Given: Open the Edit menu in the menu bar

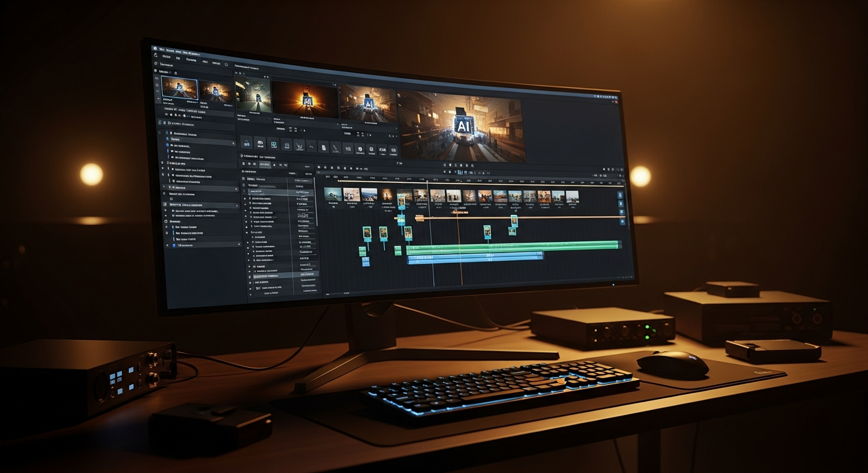Looking at the screenshot, I should click(170, 51).
